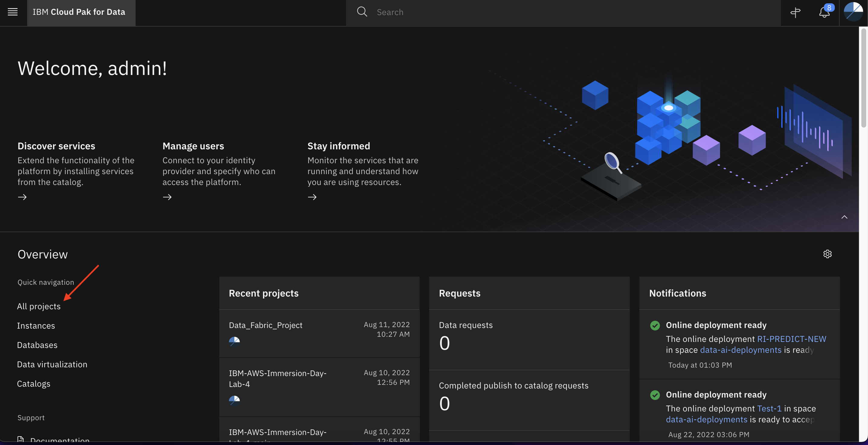
Task: Click IBM Cloud Pak for Data title
Action: (79, 12)
